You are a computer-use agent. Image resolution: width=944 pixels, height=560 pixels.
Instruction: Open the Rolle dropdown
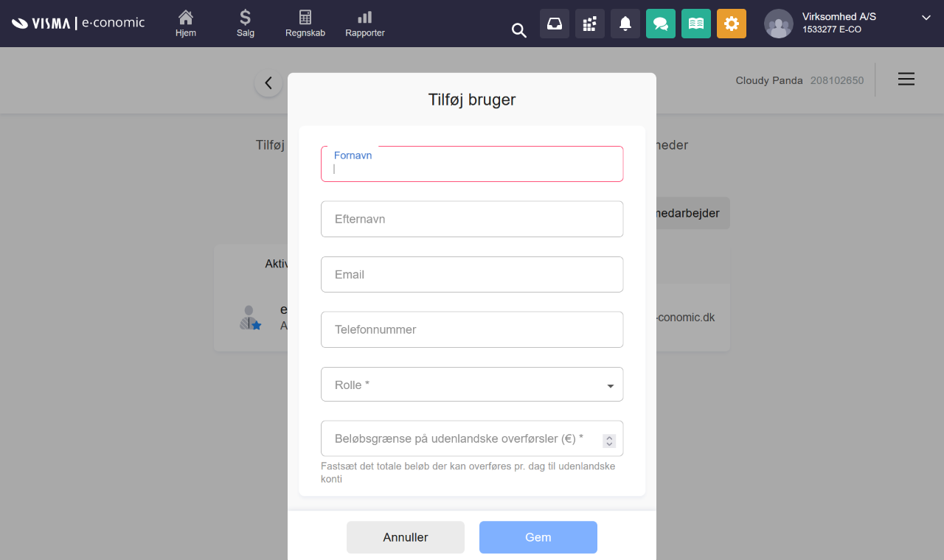(x=472, y=385)
